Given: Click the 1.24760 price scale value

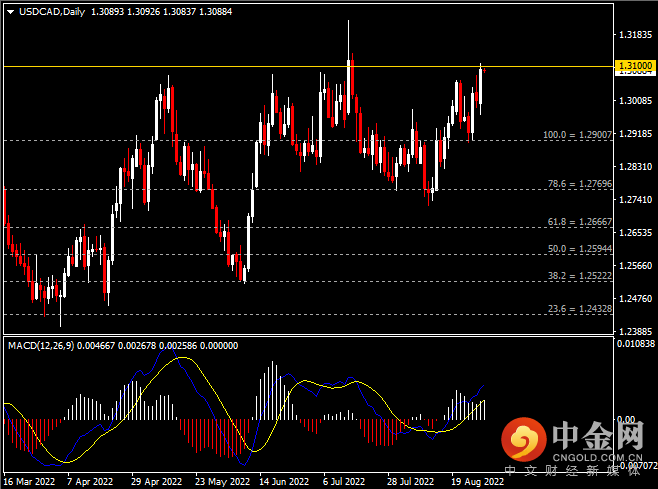Looking at the screenshot, I should pyautogui.click(x=636, y=298).
